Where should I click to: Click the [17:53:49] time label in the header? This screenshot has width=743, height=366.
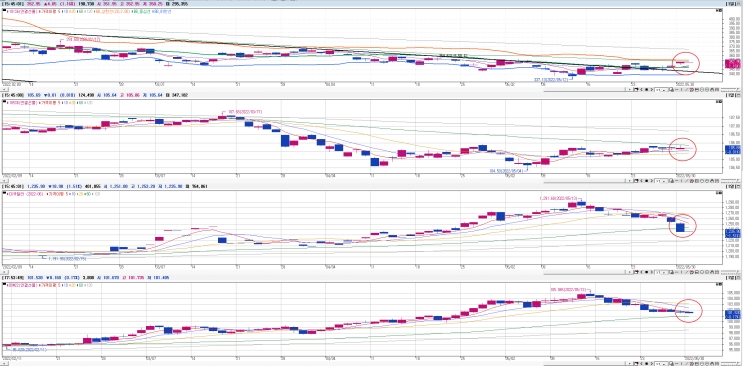pos(13,278)
